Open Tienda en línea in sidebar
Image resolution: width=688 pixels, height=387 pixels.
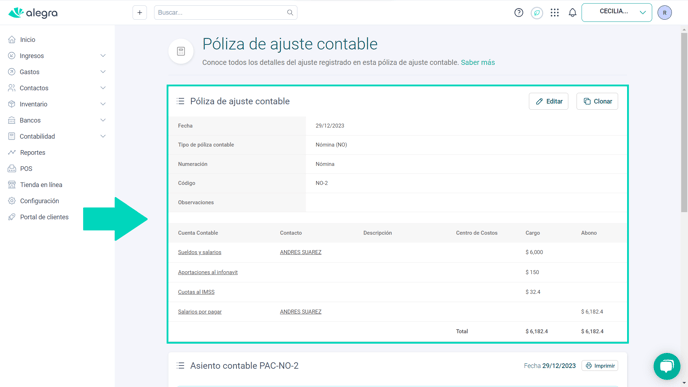41,185
